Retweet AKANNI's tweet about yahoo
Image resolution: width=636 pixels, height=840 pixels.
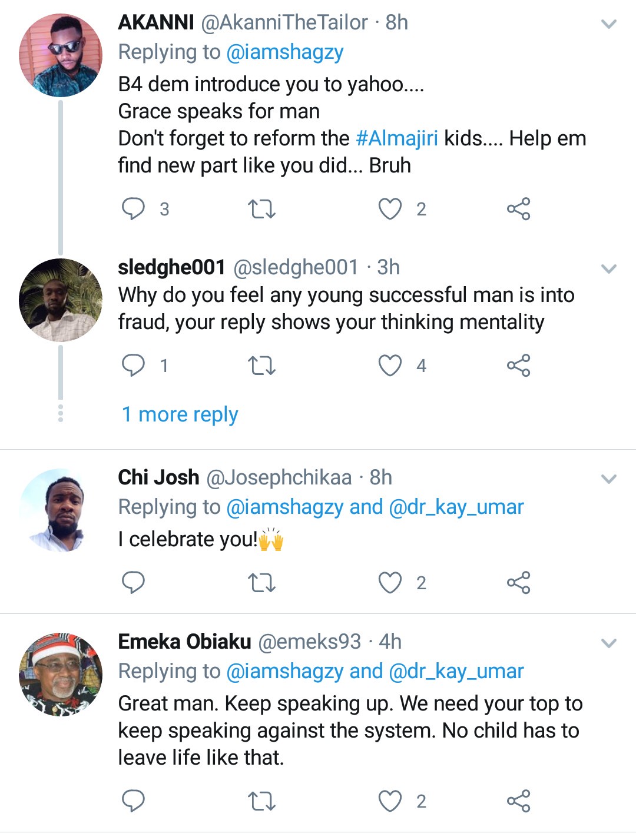click(261, 209)
